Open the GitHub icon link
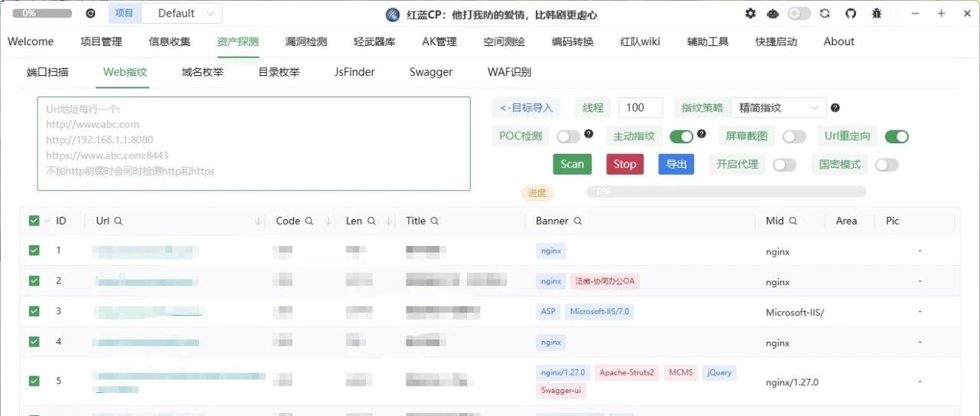 coord(851,13)
